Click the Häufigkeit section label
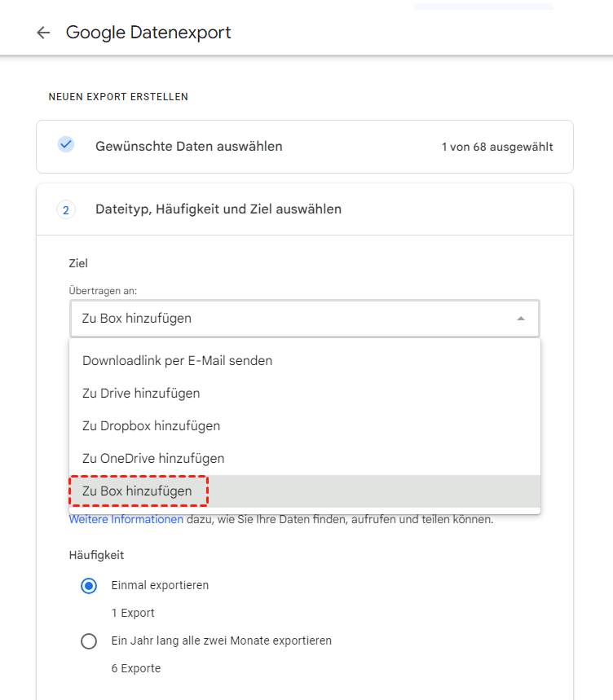613x700 pixels. pos(96,555)
